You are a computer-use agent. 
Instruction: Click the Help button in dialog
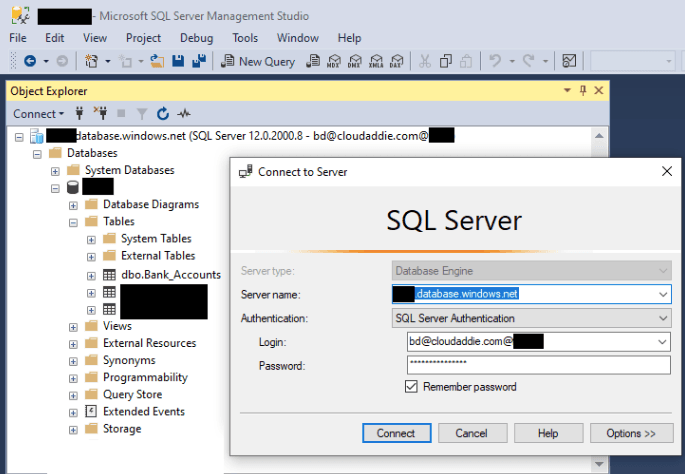pyautogui.click(x=548, y=433)
